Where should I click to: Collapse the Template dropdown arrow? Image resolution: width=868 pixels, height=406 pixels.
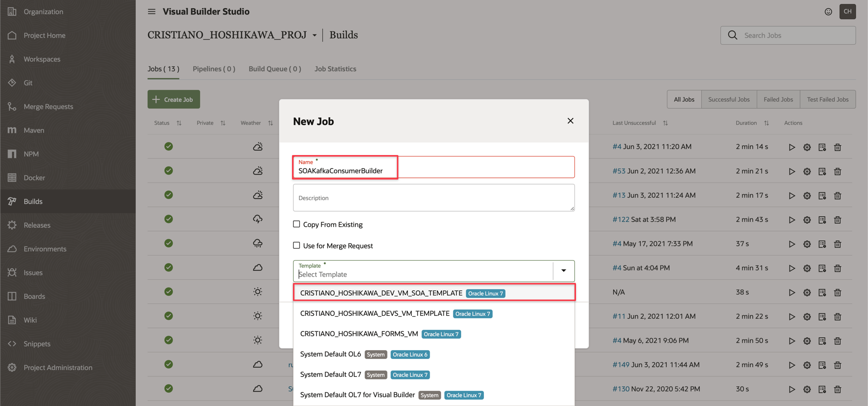pos(564,271)
